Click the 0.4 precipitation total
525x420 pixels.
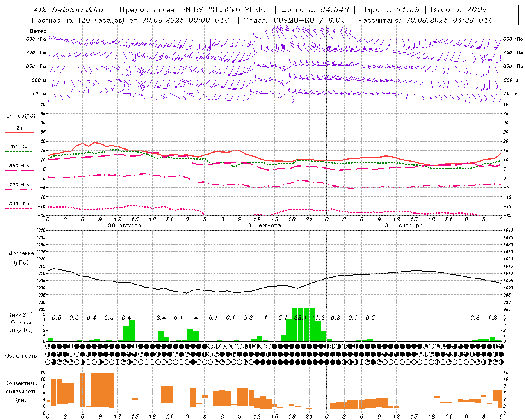(91, 318)
